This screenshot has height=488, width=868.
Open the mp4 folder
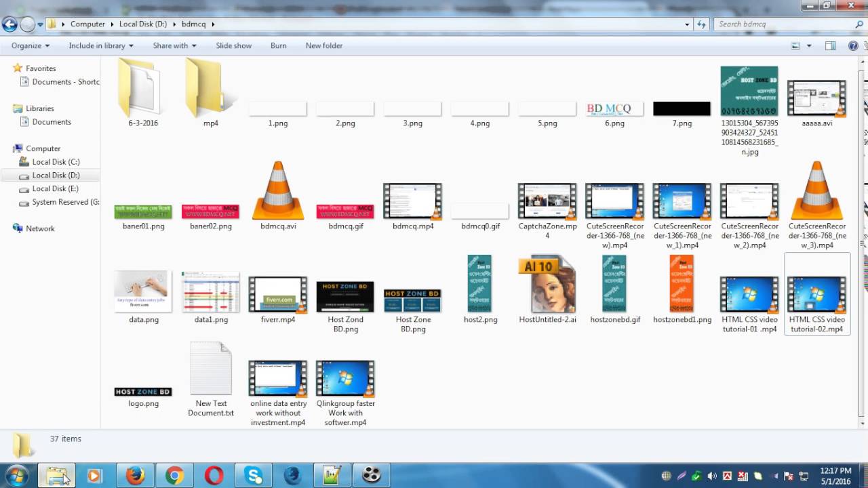coord(210,93)
